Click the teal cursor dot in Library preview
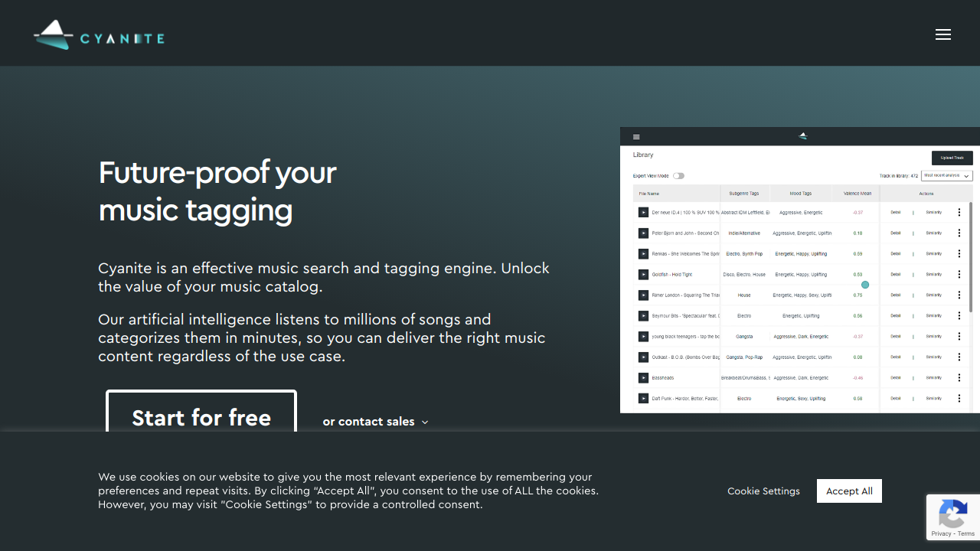The image size is (980, 551). (865, 285)
